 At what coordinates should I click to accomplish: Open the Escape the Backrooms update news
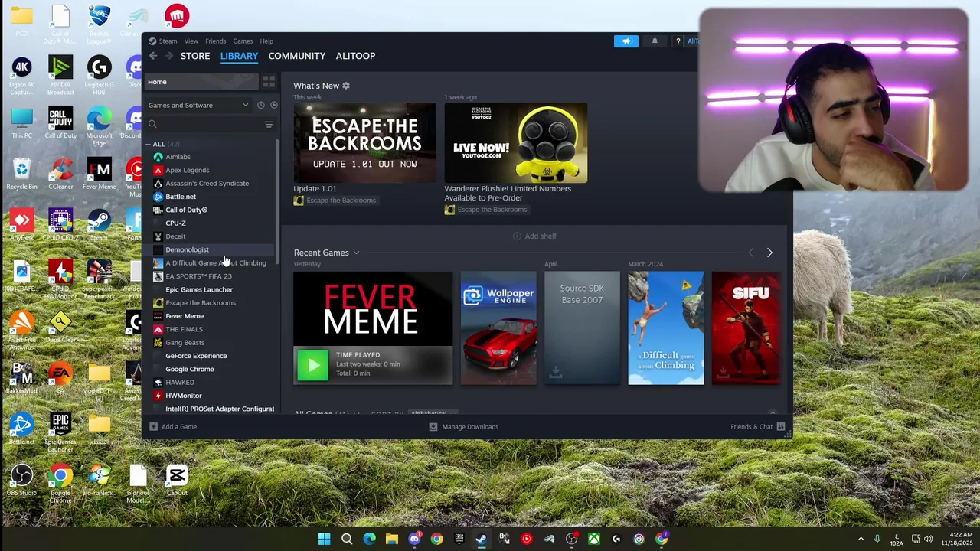pos(365,143)
